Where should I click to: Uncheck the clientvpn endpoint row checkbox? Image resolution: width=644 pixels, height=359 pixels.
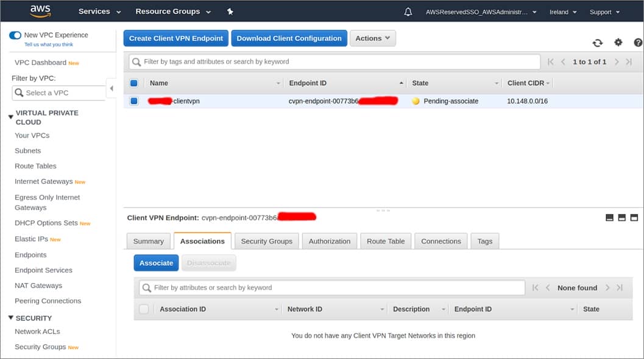pyautogui.click(x=134, y=101)
